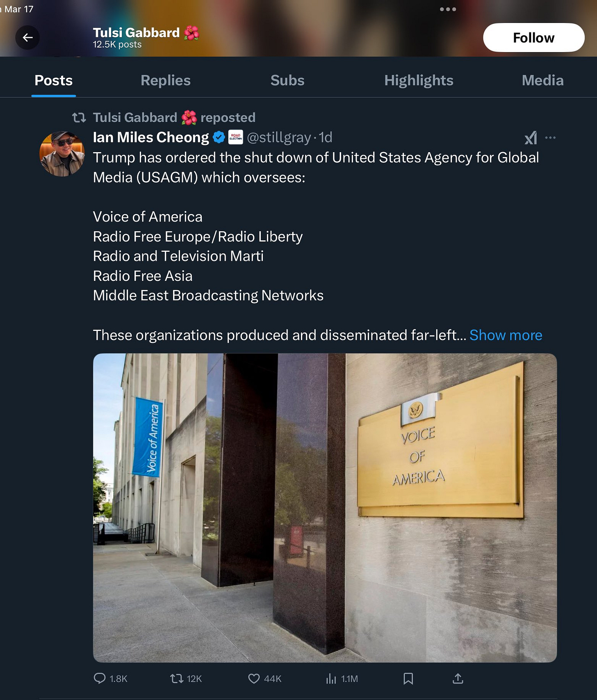This screenshot has width=597, height=700.
Task: Open the reply comments icon
Action: point(100,678)
